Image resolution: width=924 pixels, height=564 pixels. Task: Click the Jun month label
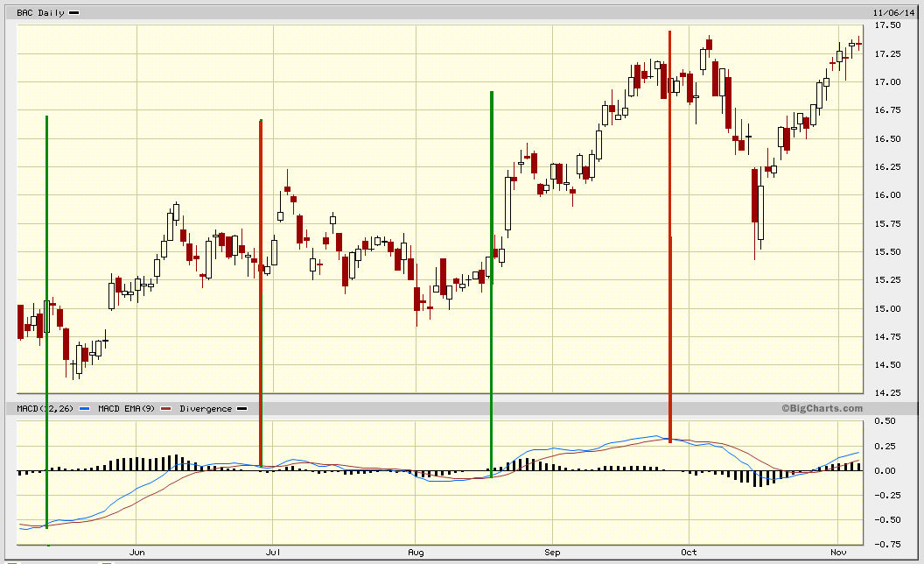136,553
